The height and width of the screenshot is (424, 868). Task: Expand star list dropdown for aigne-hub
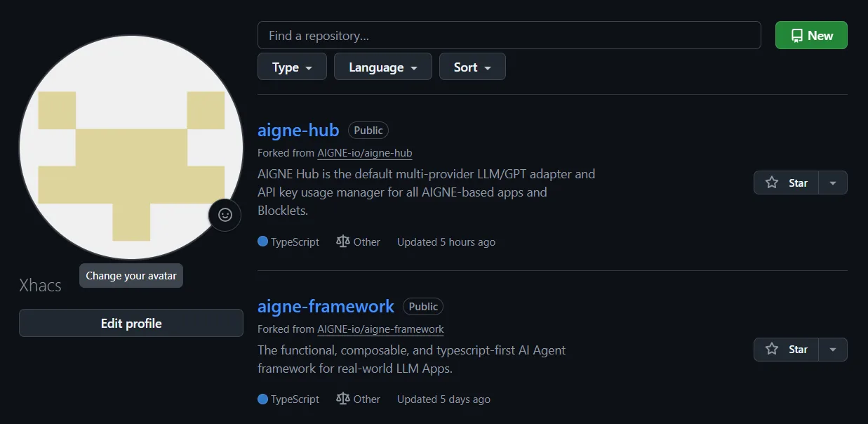pos(833,183)
